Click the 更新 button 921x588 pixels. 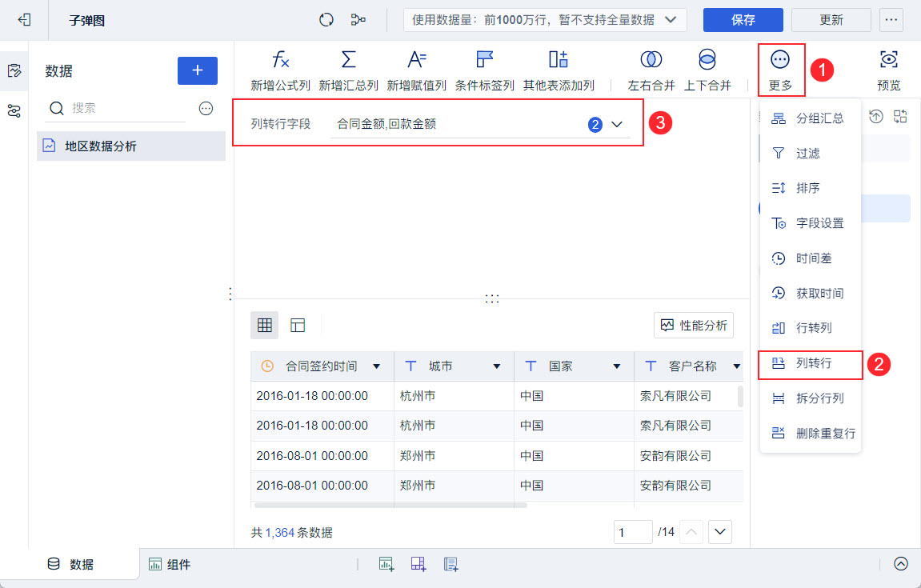coord(831,20)
